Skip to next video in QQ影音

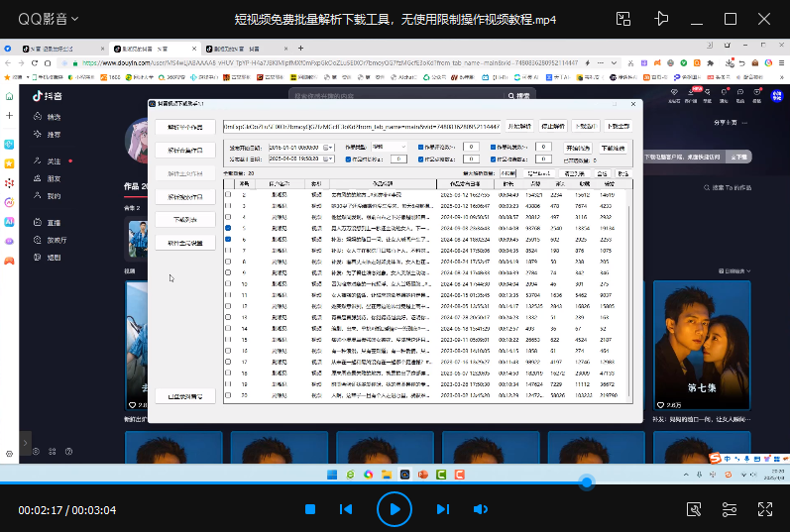tap(443, 509)
